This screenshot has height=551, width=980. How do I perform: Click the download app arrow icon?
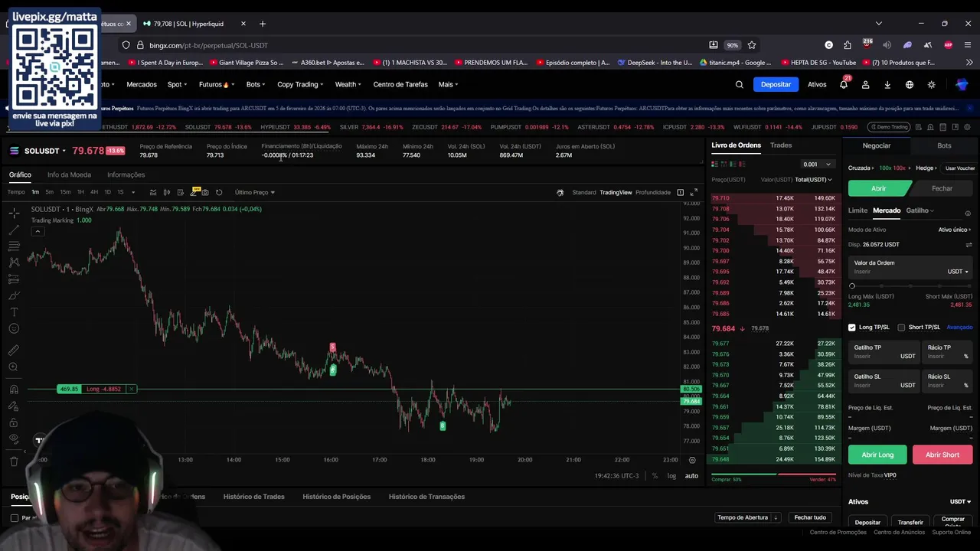coord(887,85)
